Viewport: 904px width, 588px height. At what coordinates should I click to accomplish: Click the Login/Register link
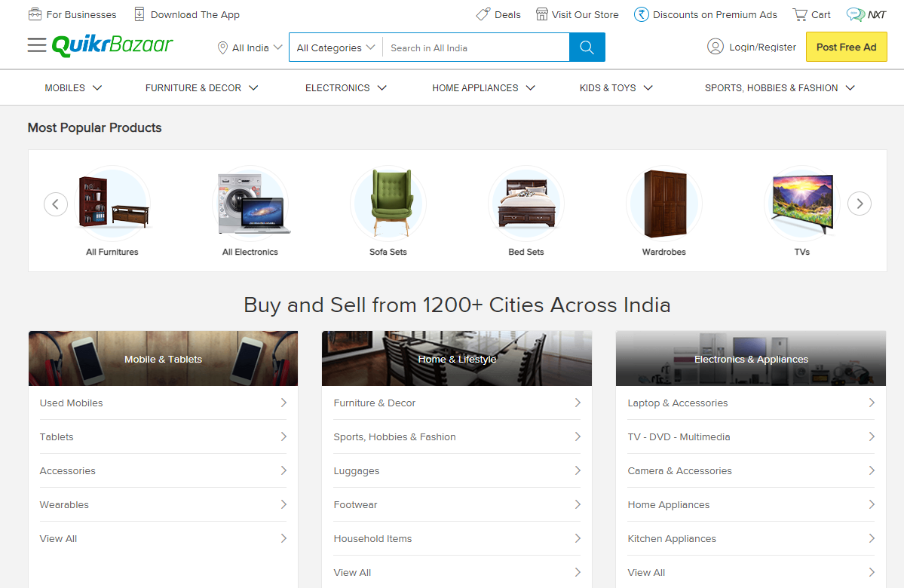[762, 47]
